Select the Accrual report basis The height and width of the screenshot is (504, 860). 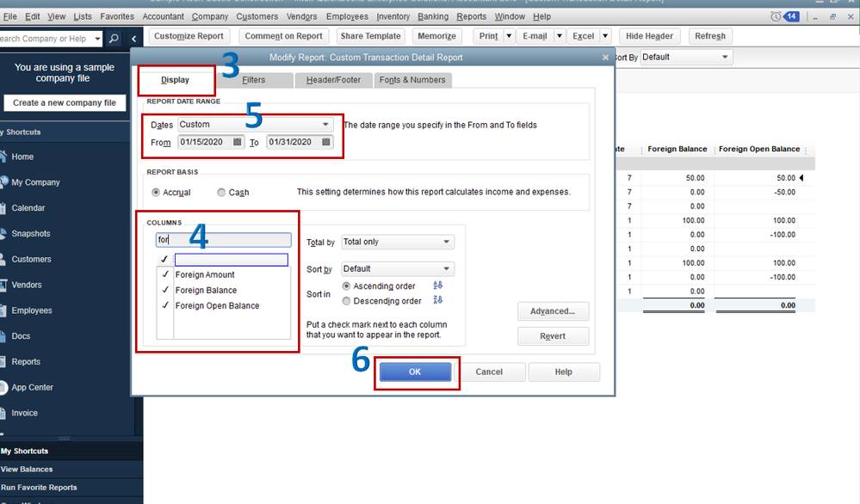point(156,193)
